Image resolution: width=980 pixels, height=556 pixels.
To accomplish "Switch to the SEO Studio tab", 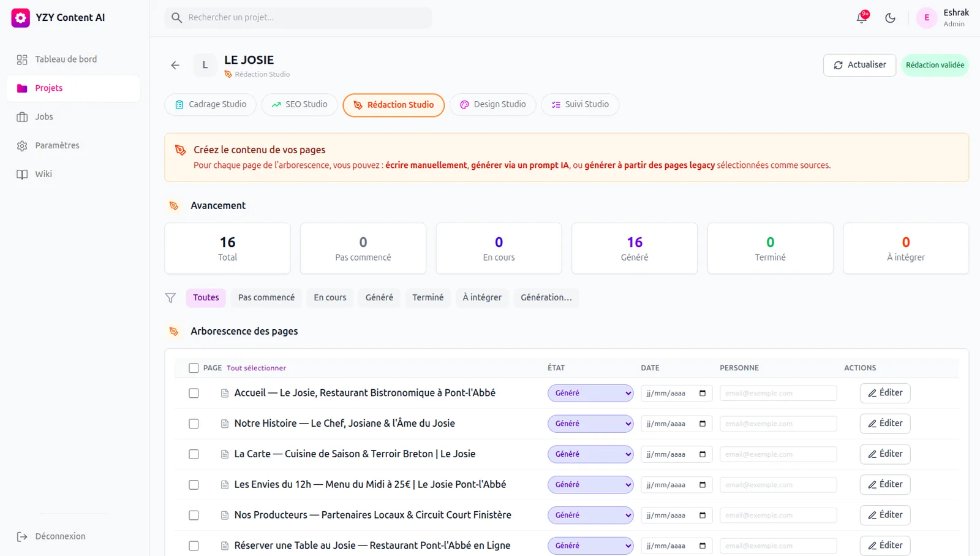I will coord(300,105).
